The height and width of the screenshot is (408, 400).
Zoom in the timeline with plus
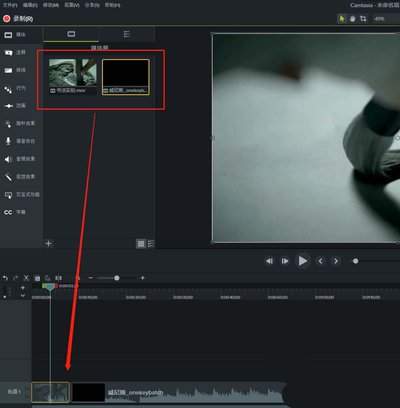(x=143, y=278)
